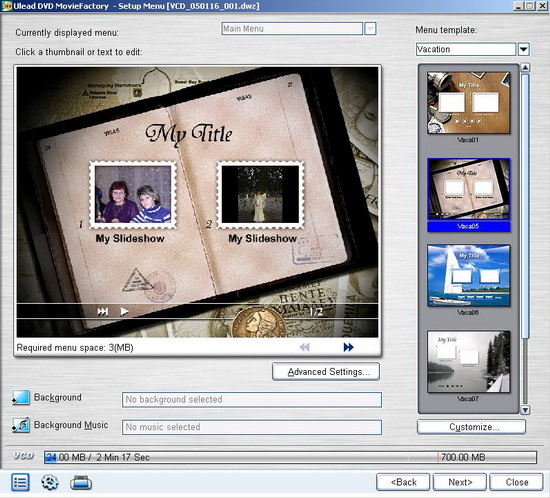
Task: Click the Advanced Settings button
Action: pos(326,372)
